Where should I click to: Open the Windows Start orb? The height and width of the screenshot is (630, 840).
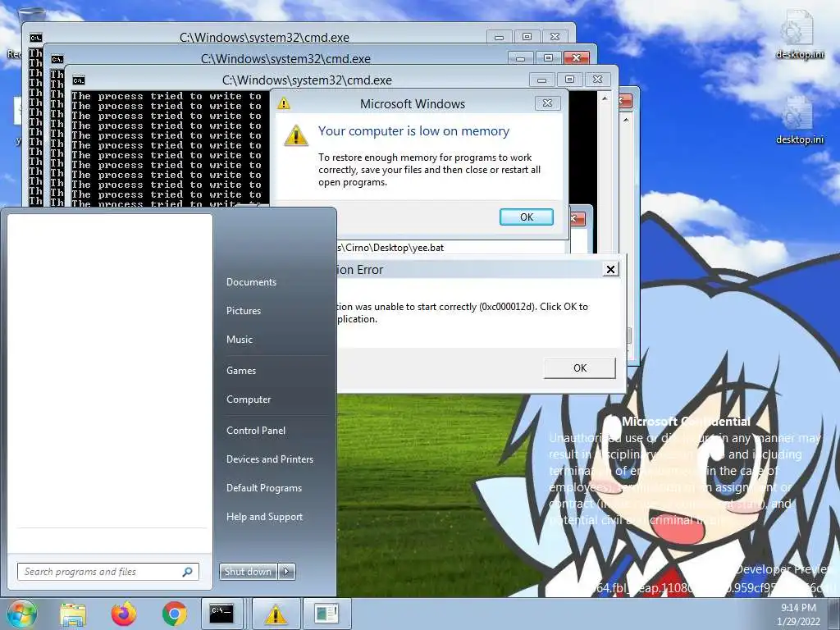pos(21,614)
